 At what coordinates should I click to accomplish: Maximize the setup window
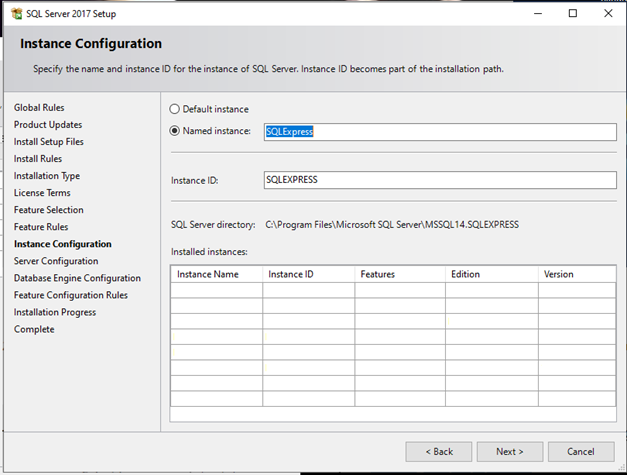[573, 14]
